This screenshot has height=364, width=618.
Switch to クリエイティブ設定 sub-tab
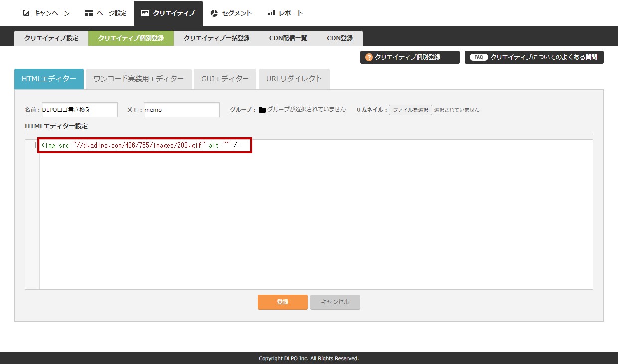[51, 38]
